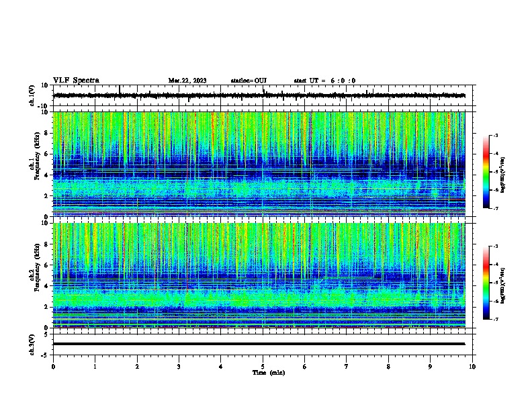Click the "VLF Spectra" plot title
The width and height of the screenshot is (532, 411).
point(76,81)
